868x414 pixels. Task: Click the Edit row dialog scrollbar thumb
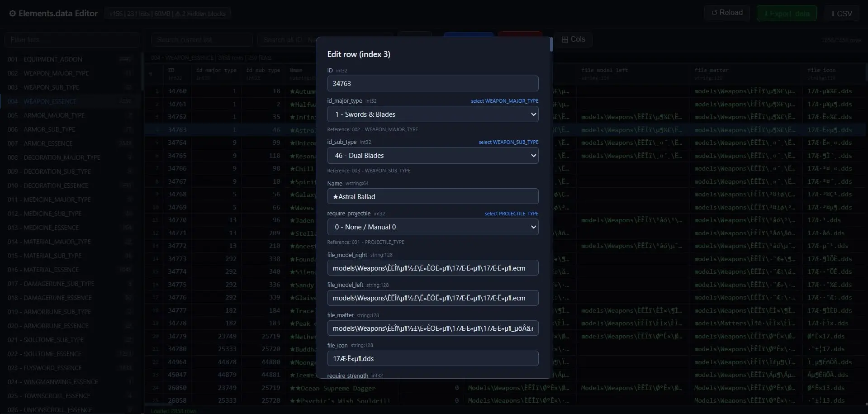[x=551, y=45]
